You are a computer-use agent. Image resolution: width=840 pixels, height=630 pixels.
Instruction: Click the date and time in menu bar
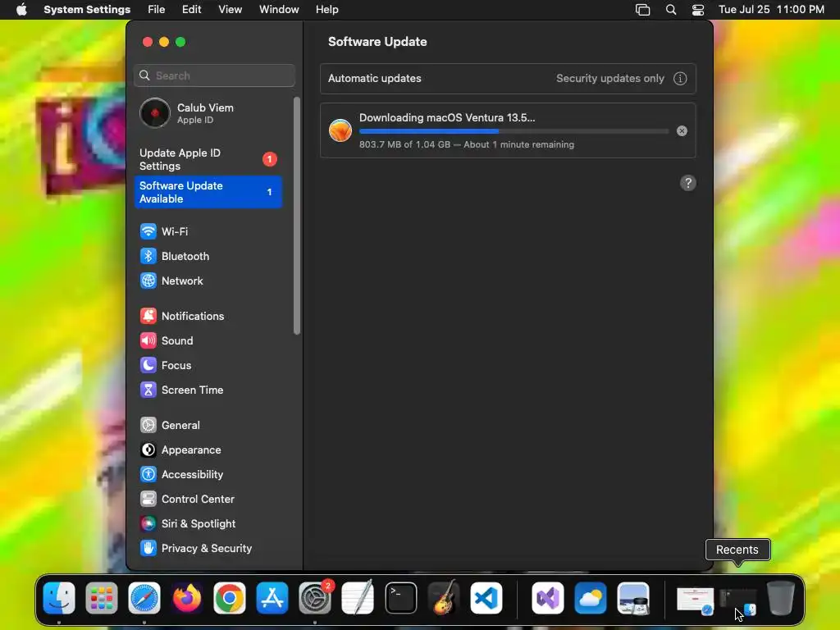click(771, 10)
